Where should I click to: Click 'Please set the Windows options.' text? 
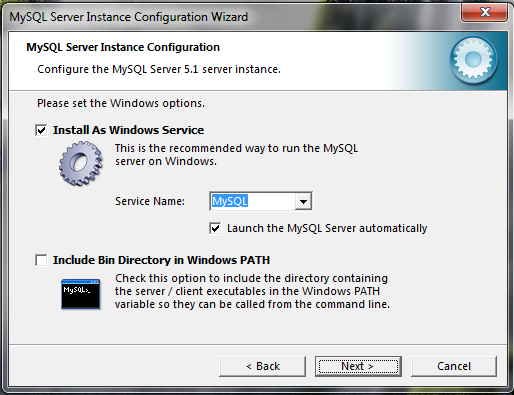[x=121, y=103]
